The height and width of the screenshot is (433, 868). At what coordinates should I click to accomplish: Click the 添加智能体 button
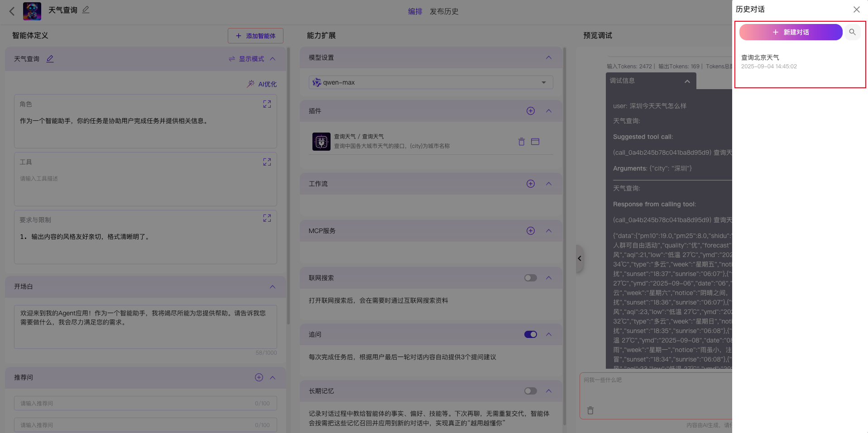(x=255, y=36)
